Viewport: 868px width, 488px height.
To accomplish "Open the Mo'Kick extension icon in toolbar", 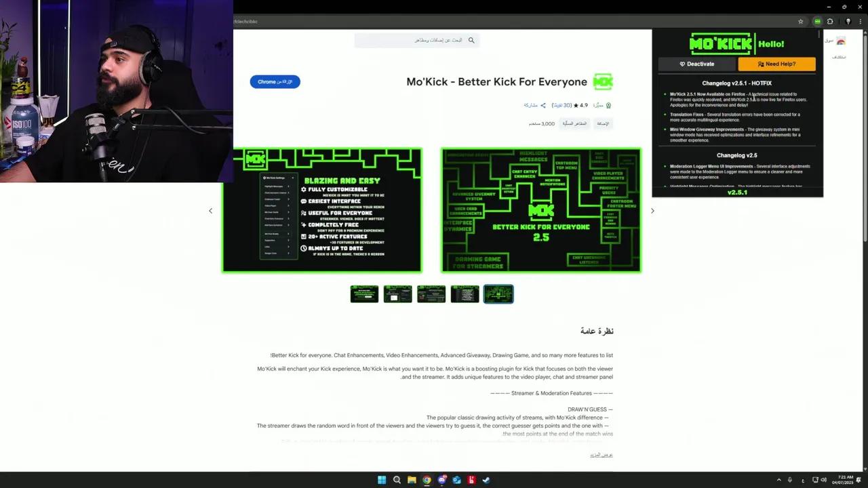I will (818, 22).
